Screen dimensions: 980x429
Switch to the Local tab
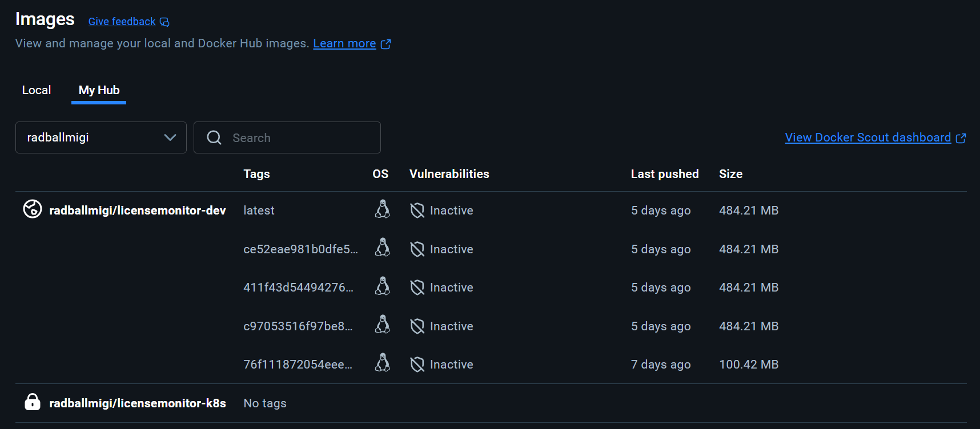click(x=37, y=90)
